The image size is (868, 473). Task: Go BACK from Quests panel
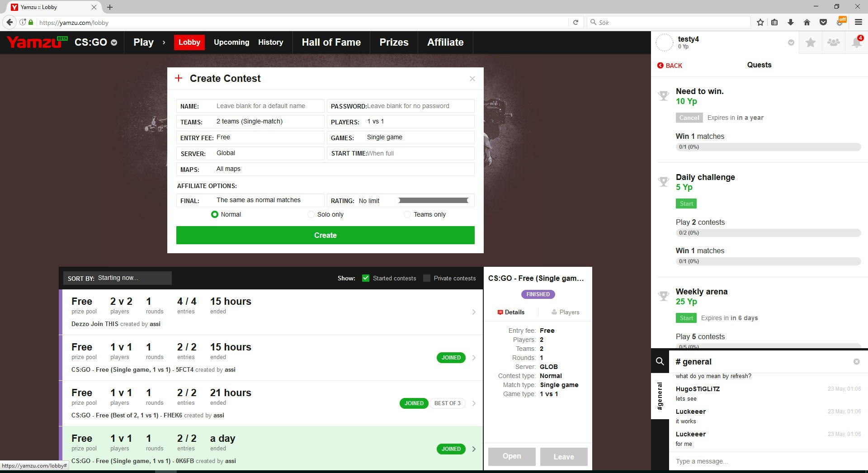point(670,66)
